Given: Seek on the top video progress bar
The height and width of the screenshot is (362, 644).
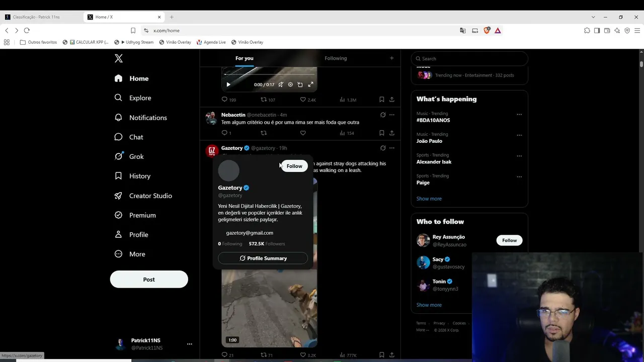Looking at the screenshot, I should (x=269, y=74).
